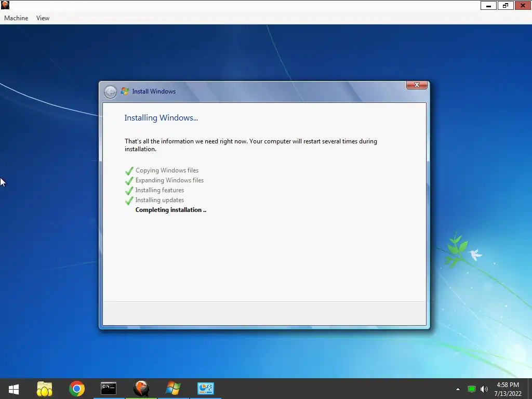Click the 'Copying Windows files' step
This screenshot has width=532, height=399.
[x=167, y=170]
